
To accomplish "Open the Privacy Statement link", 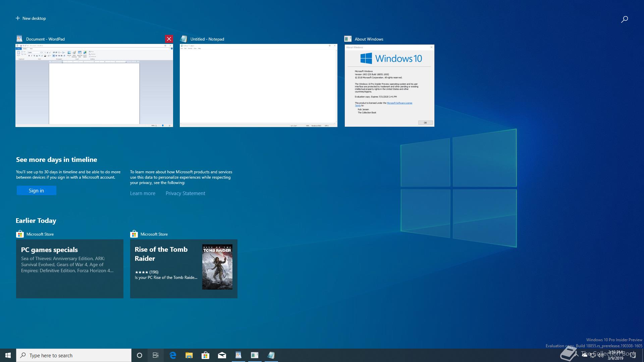I will tap(185, 193).
